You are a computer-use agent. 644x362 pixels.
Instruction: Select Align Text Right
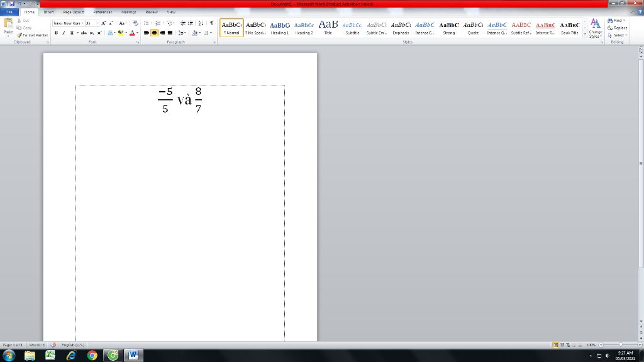[162, 33]
